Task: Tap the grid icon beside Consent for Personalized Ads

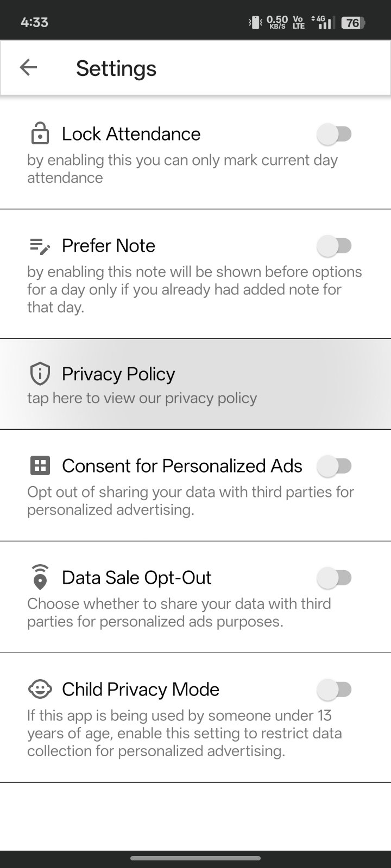Action: (x=40, y=465)
